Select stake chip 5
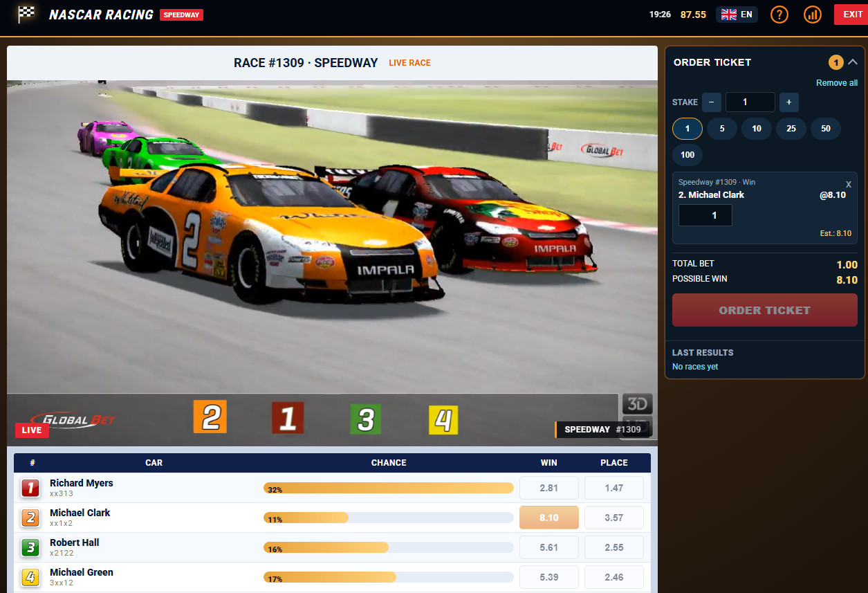Screen dimensions: 868x593 (722, 129)
